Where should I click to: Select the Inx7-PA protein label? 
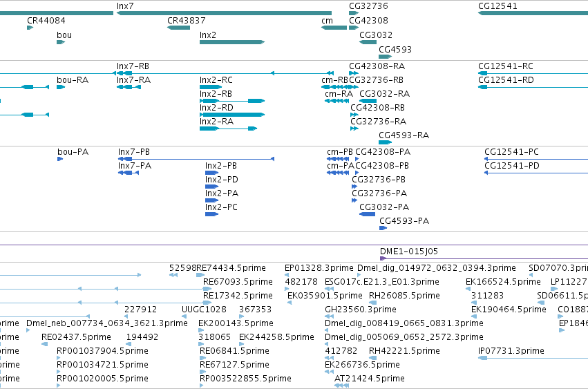click(135, 166)
